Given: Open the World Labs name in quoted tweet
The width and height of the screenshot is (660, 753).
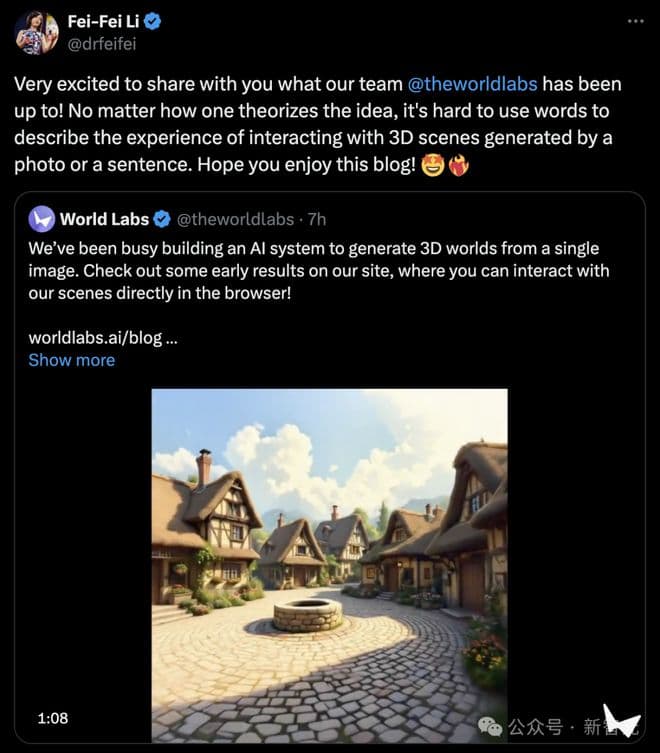Looking at the screenshot, I should point(104,219).
